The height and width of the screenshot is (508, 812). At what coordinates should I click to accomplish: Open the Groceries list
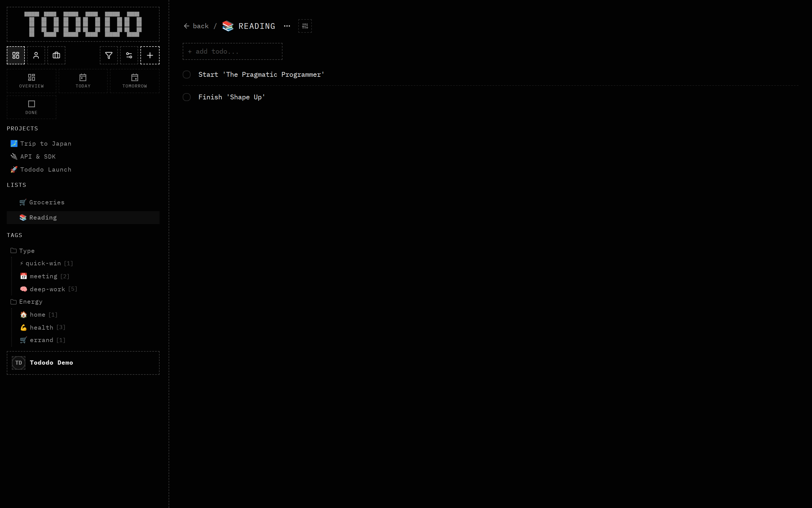coord(83,202)
